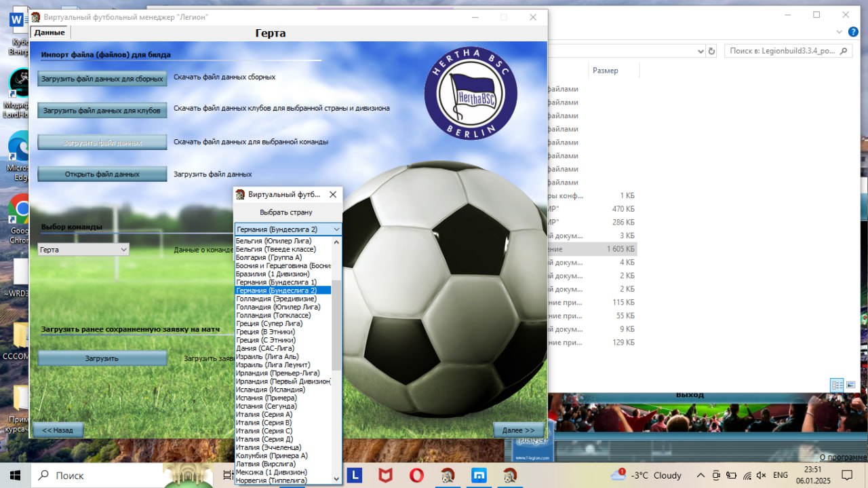The image size is (868, 488).
Task: Choose Бразилия (1 Дивизион) from the list
Action: 283,274
